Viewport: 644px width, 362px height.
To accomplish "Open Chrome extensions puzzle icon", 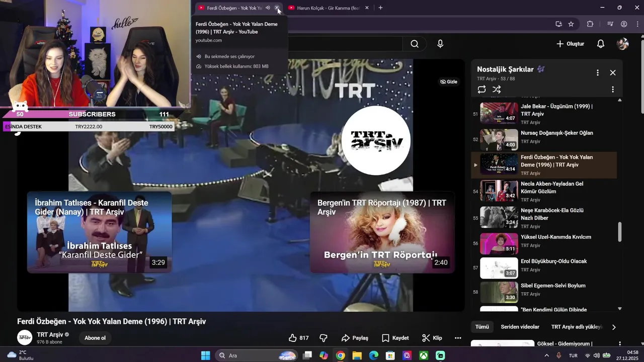I will (590, 24).
